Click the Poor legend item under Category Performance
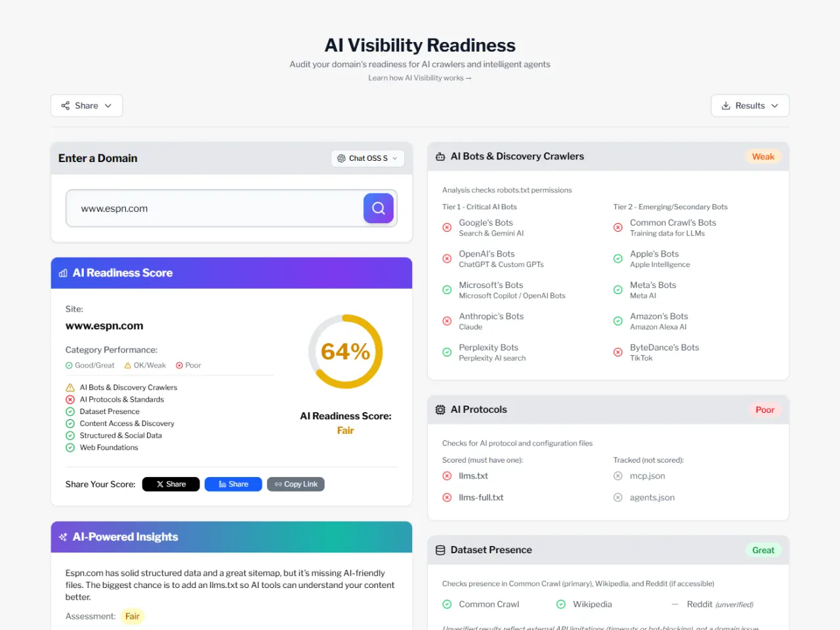Image resolution: width=840 pixels, height=630 pixels. 188,366
